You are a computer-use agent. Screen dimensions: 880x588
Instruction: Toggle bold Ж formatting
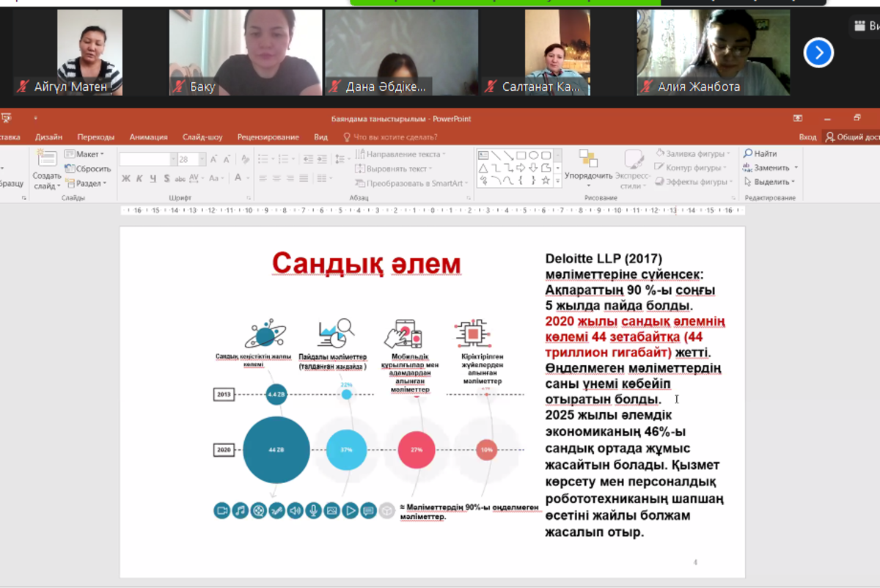[126, 178]
